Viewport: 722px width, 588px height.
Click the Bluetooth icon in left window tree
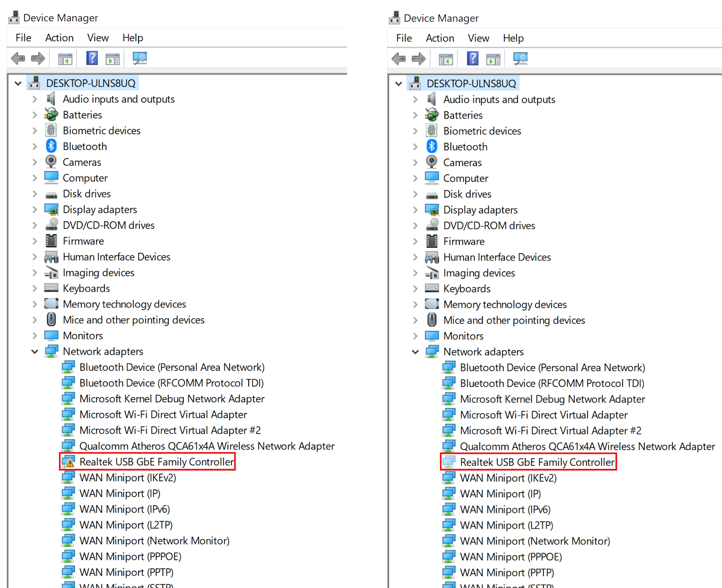point(51,146)
